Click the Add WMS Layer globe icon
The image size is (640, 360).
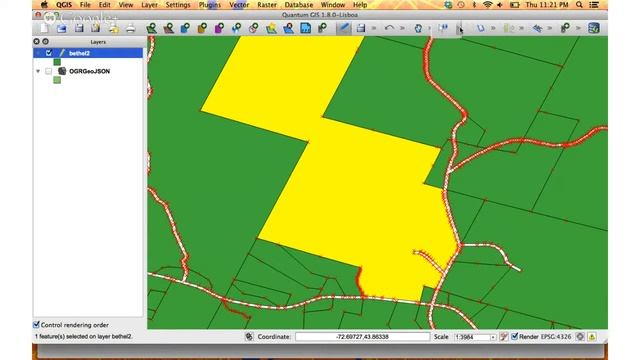coord(236,28)
